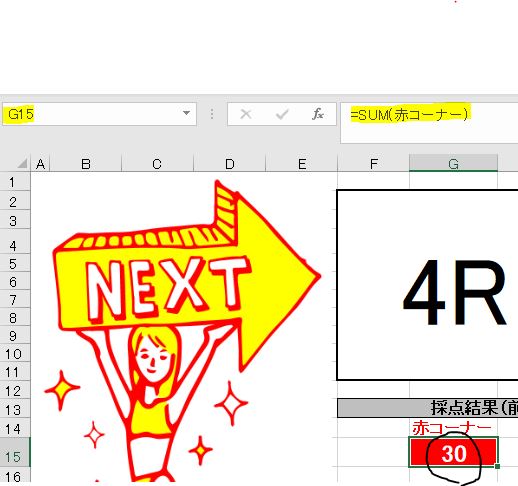Click the Insert Function fx icon
This screenshot has width=518, height=486.
(x=318, y=114)
